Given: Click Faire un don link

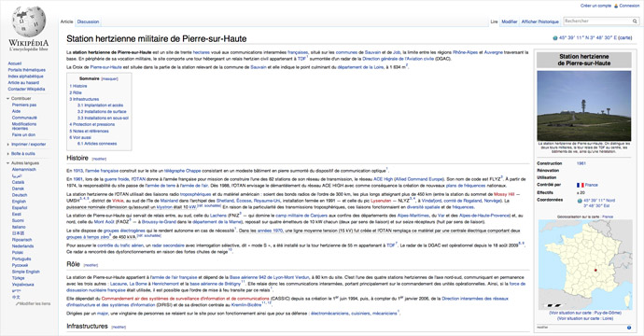Looking at the screenshot, I should (23, 134).
